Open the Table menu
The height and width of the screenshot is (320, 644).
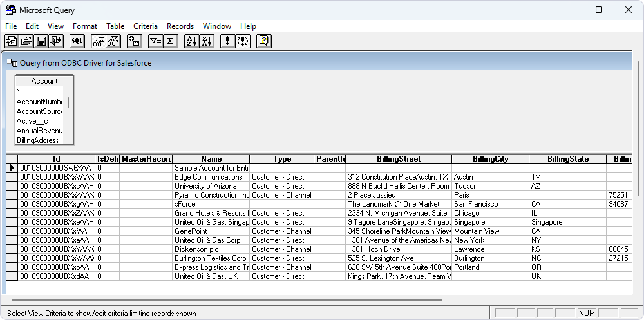pyautogui.click(x=115, y=26)
